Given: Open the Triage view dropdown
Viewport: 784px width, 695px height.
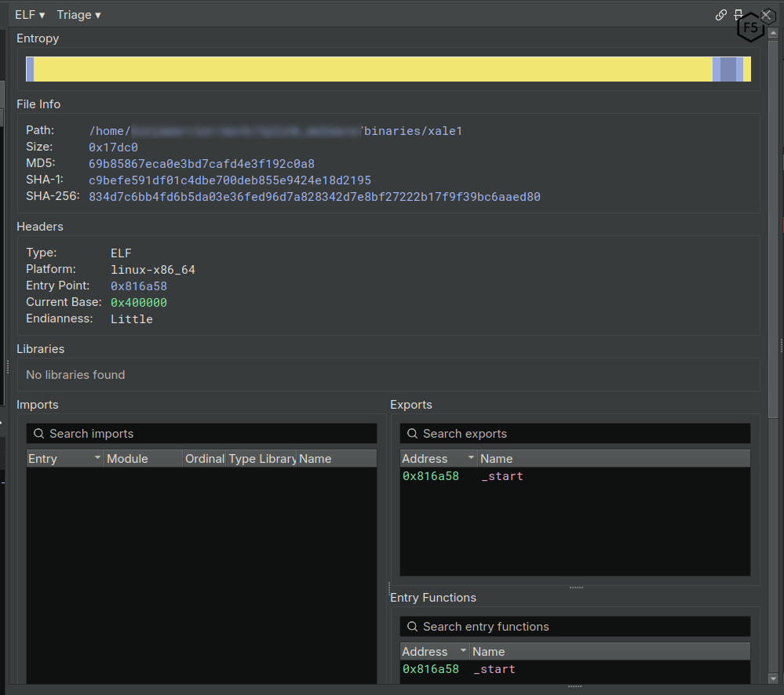Looking at the screenshot, I should (x=78, y=15).
